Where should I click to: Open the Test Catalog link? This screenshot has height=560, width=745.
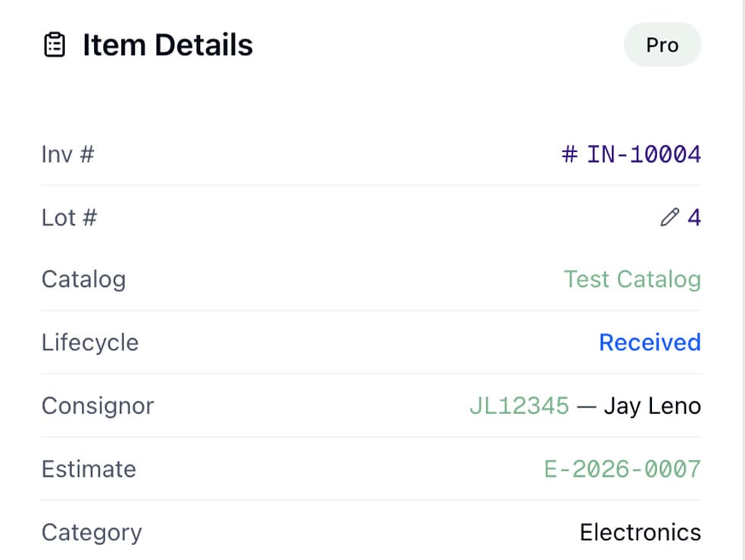(x=632, y=279)
